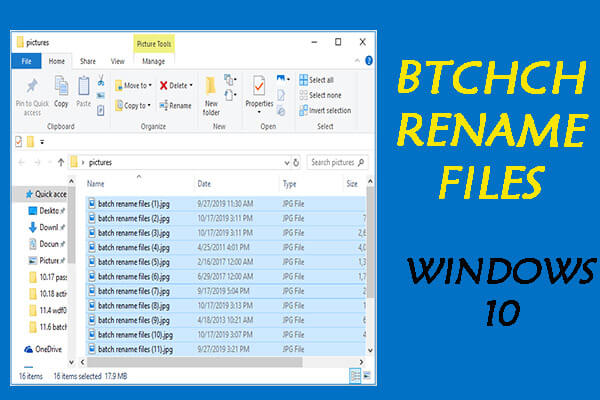Expand the New item dropdown
The width and height of the screenshot is (600, 400).
pos(230,80)
